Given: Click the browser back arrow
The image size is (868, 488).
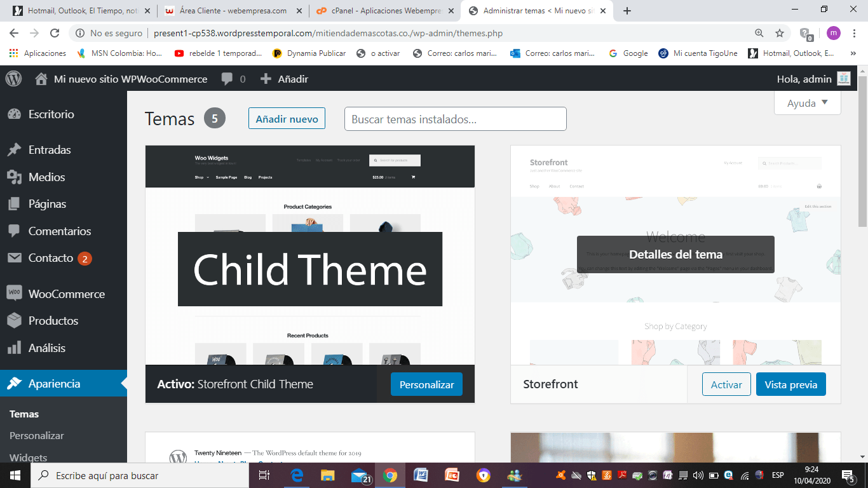Looking at the screenshot, I should pos(14,33).
